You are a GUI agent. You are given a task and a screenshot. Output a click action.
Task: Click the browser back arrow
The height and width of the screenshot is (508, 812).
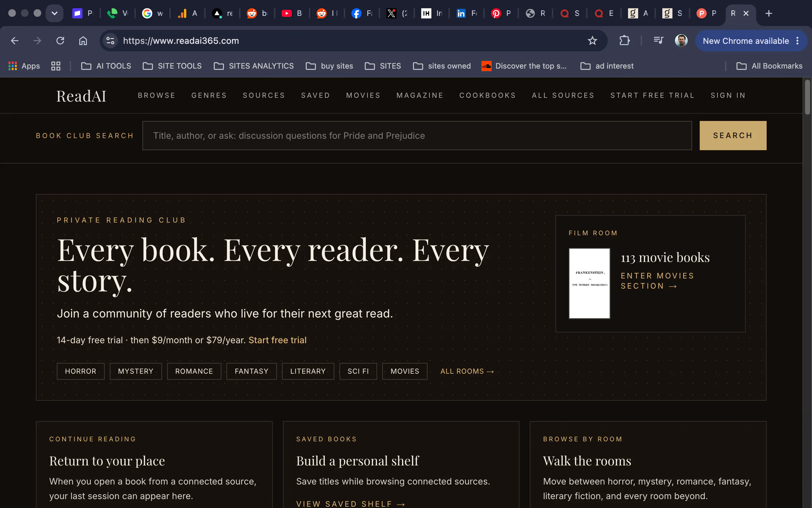point(14,41)
